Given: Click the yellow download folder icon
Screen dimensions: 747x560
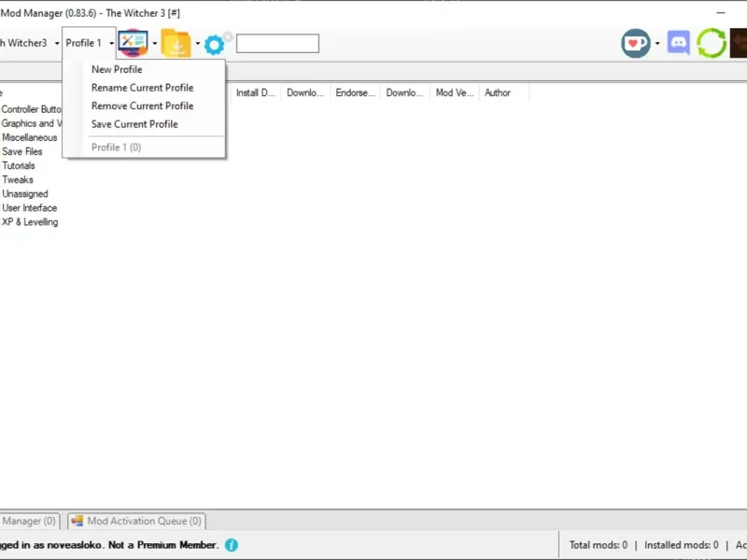Looking at the screenshot, I should click(176, 43).
